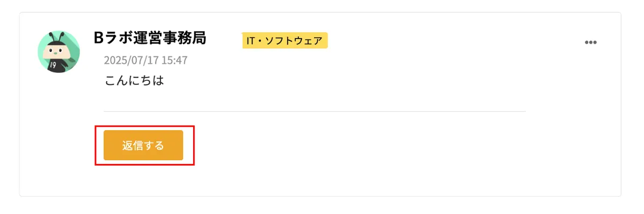Open the three-dot more options menu
644x214 pixels.
(x=590, y=43)
